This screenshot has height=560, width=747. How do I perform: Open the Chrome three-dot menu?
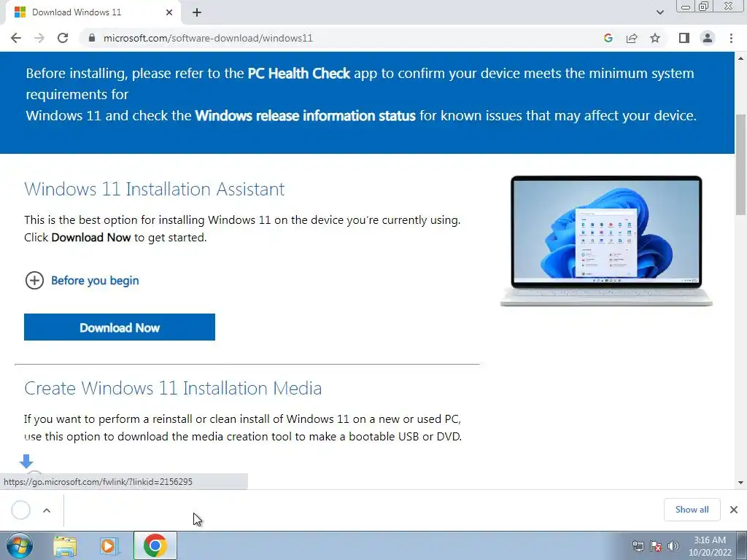(x=731, y=38)
